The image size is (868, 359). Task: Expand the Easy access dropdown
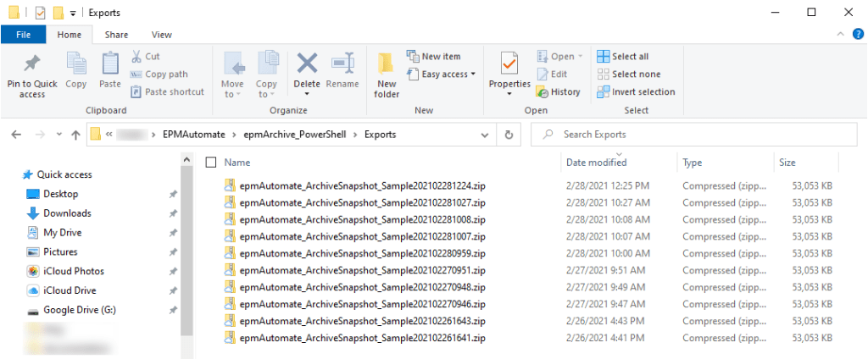[x=448, y=75]
